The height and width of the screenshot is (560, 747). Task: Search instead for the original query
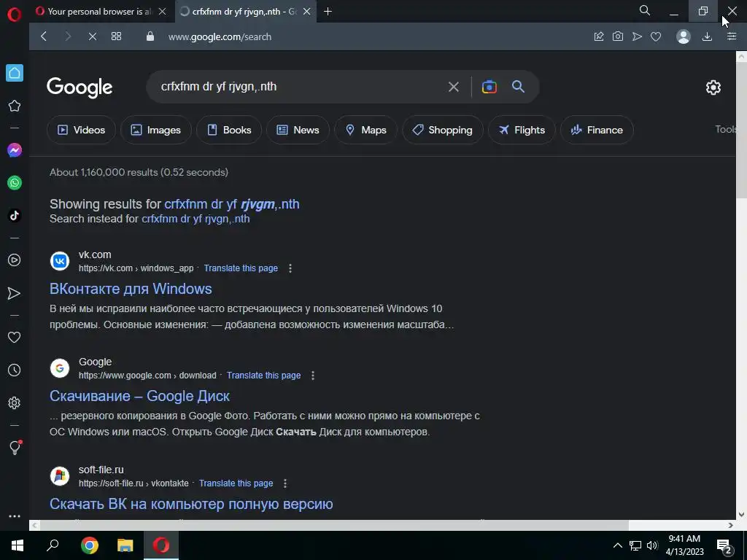click(x=196, y=219)
